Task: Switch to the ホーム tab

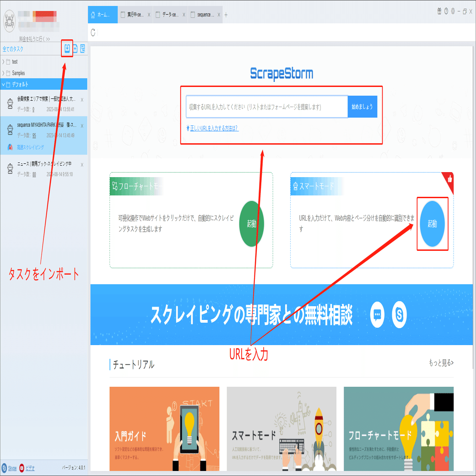Action: pyautogui.click(x=103, y=15)
